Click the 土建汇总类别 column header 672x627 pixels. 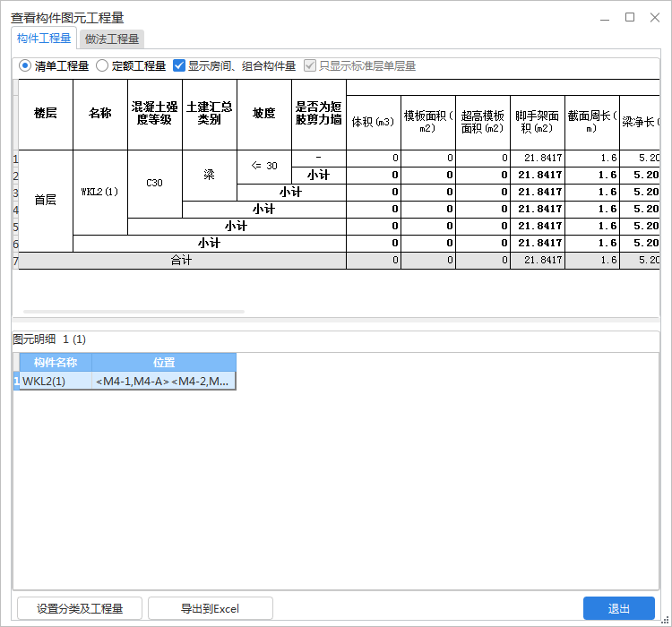pyautogui.click(x=210, y=115)
